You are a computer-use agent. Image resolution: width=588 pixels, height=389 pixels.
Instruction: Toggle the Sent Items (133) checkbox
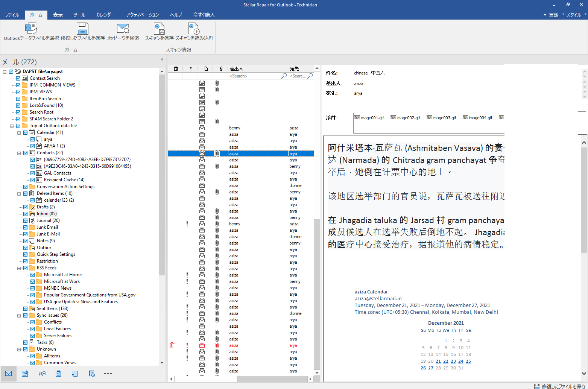26,308
